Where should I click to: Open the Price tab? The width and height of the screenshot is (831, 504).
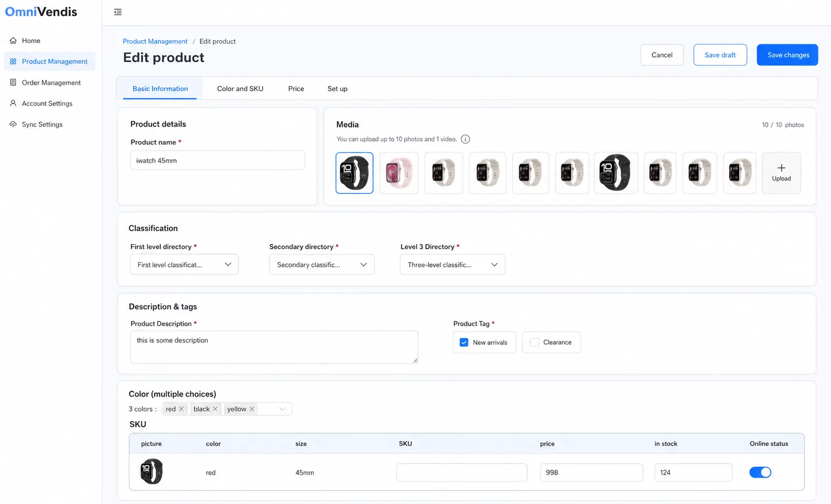pyautogui.click(x=296, y=89)
